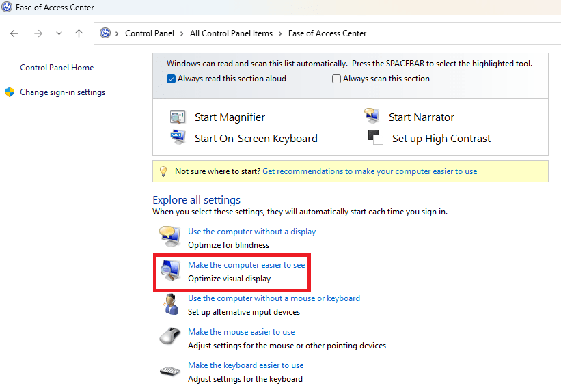Click the Start Magnifier icon
The image size is (561, 392).
[x=178, y=117]
